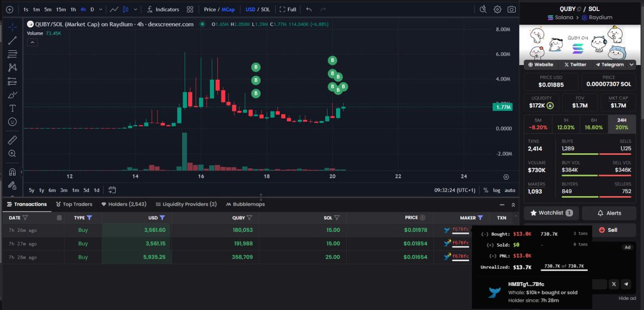Select 4h chart timeframe
Screen dimensions: 644x310
(x=83, y=10)
